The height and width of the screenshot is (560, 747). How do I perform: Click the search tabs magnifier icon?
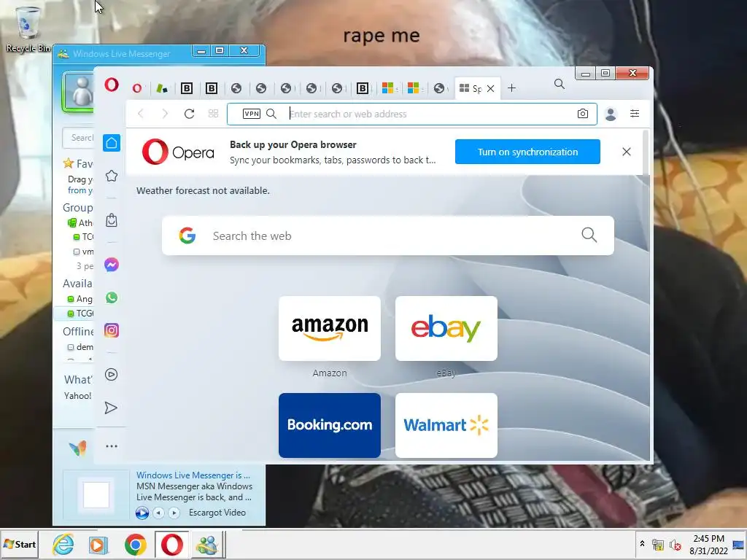(560, 85)
